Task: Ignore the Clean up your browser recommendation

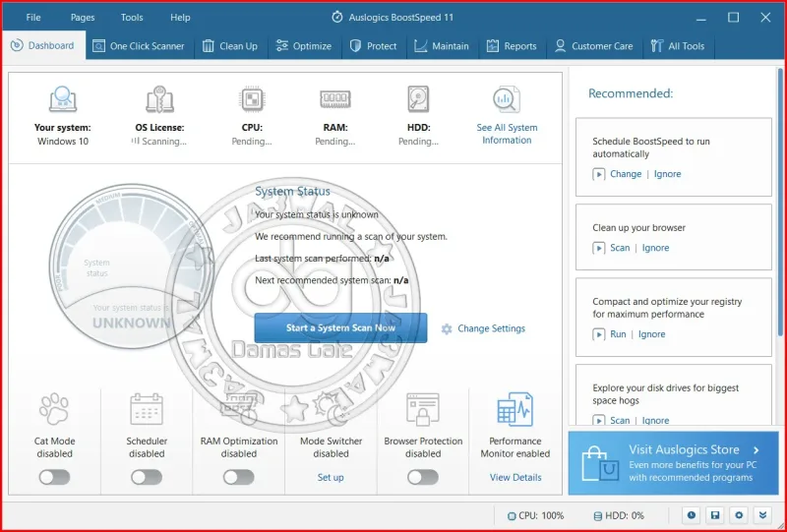Action: point(655,248)
